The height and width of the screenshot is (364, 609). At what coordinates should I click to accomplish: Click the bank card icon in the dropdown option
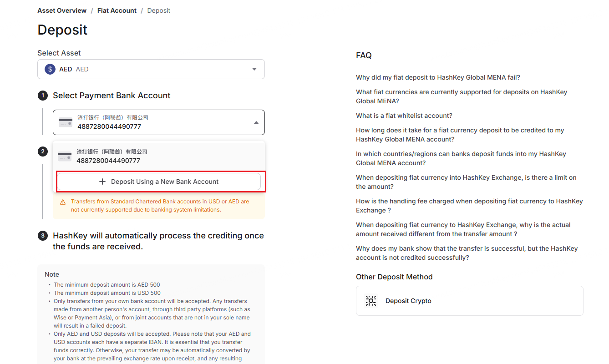[x=64, y=156]
